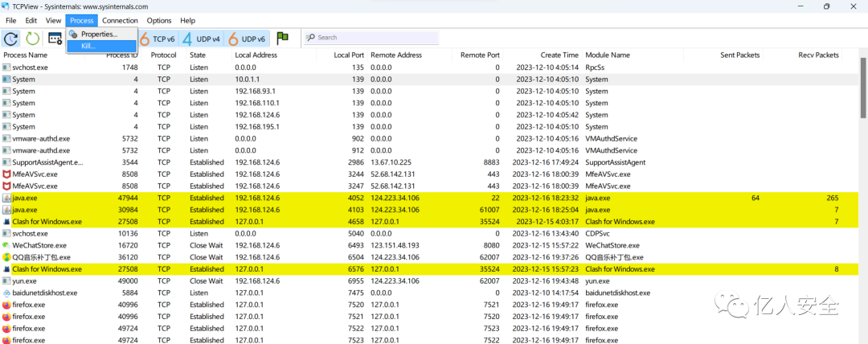868x344 pixels.
Task: Focus the Search input field
Action: (x=371, y=38)
